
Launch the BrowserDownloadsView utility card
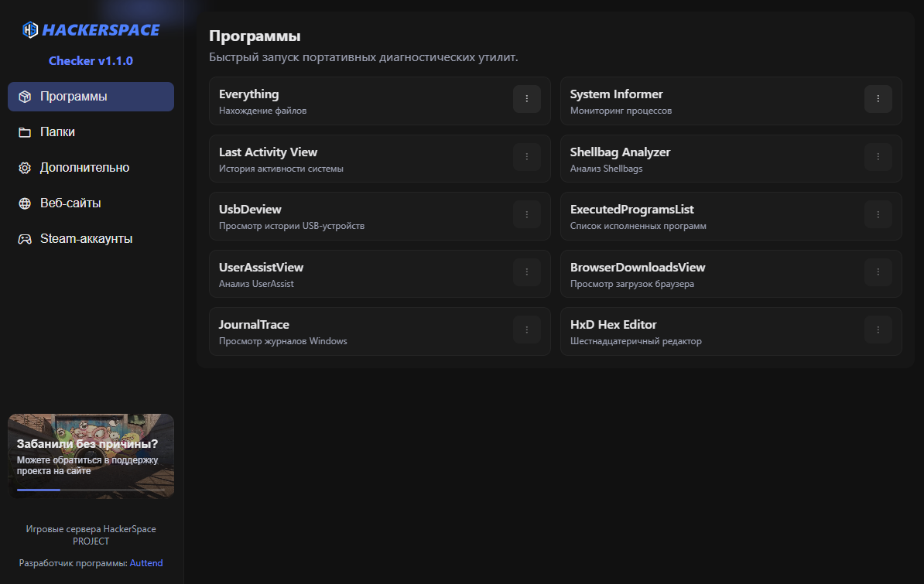pyautogui.click(x=696, y=274)
